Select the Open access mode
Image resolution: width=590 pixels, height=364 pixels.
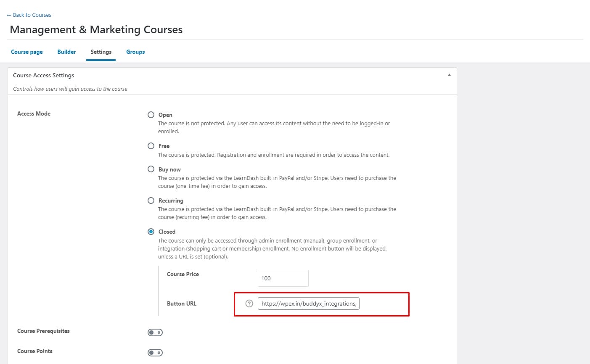151,115
